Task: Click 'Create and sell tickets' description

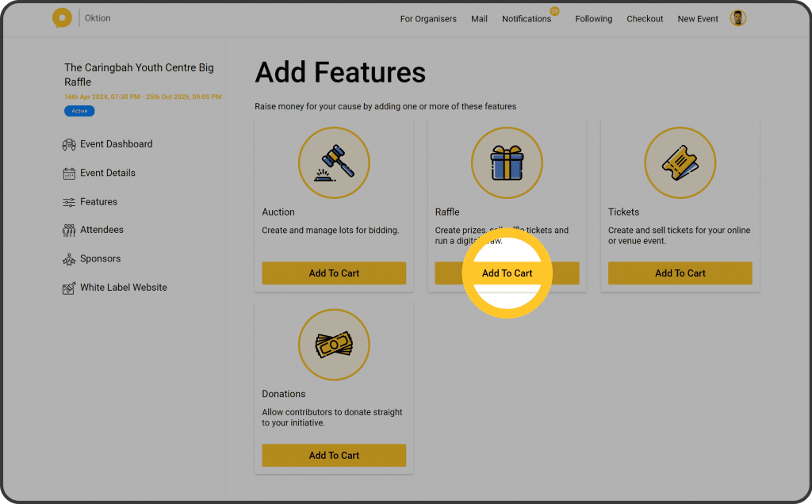Action: pyautogui.click(x=679, y=235)
